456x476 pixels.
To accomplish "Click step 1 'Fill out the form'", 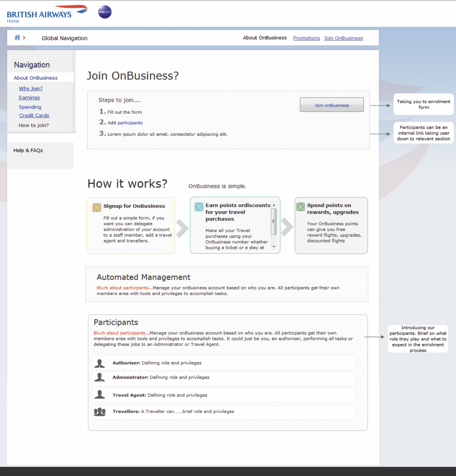I will tap(125, 112).
